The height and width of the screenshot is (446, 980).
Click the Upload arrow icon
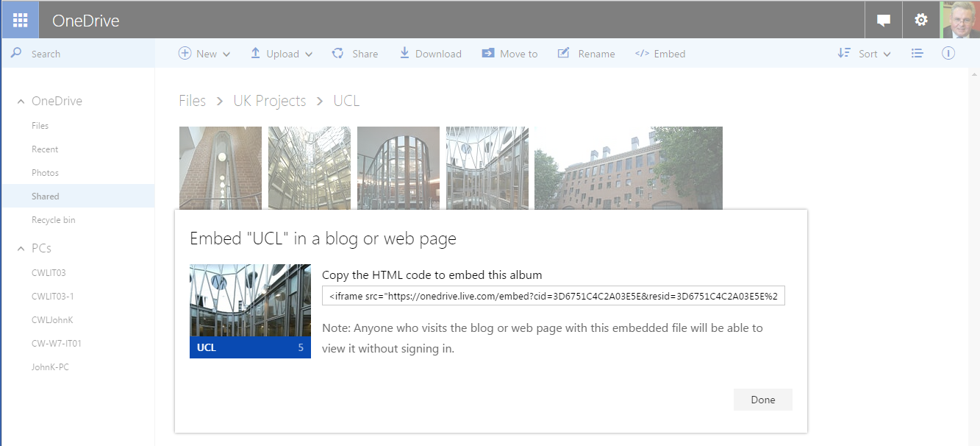[x=256, y=53]
